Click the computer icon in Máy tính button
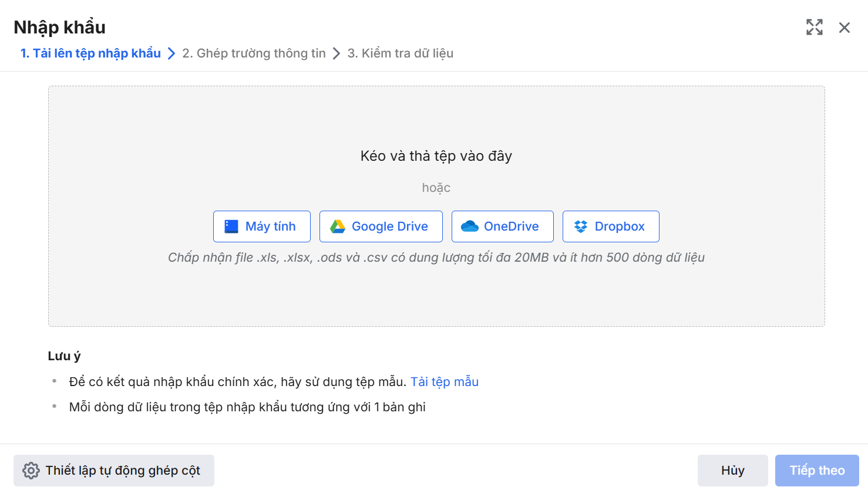Viewport: 868px width, 504px height. point(231,226)
